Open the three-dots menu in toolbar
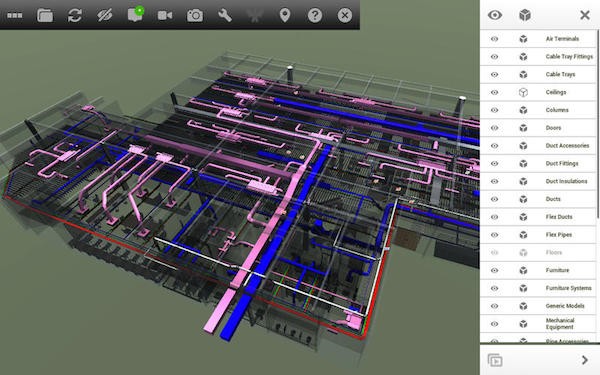The width and height of the screenshot is (600, 375). [x=15, y=16]
